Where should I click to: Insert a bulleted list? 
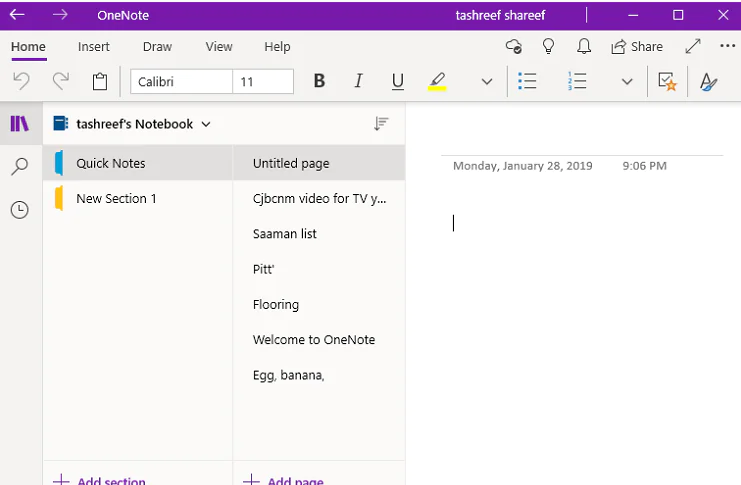[527, 82]
